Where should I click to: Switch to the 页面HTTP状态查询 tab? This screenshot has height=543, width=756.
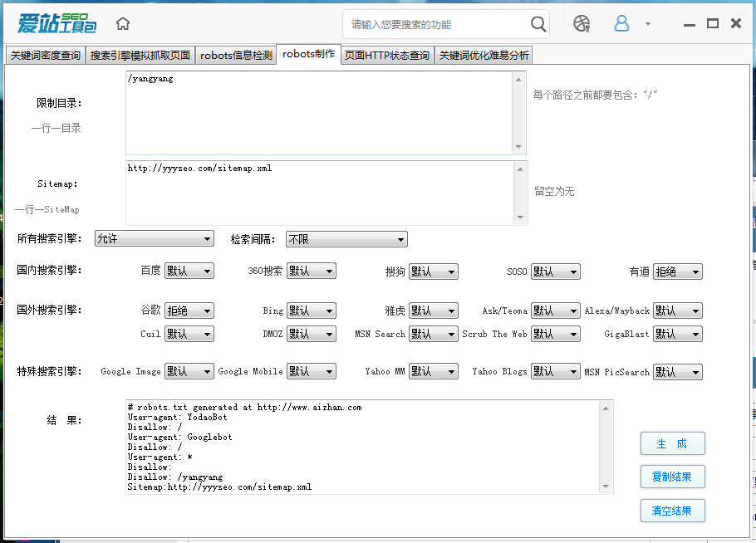coord(387,56)
